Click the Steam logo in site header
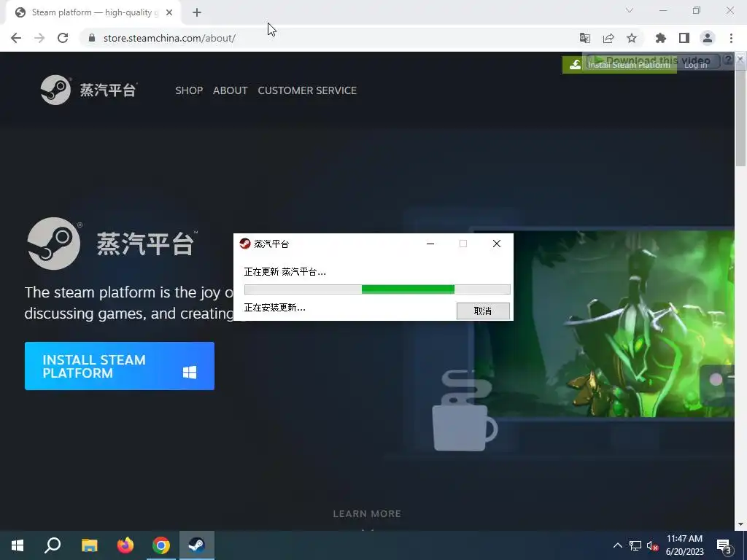The width and height of the screenshot is (747, 560). (x=88, y=90)
